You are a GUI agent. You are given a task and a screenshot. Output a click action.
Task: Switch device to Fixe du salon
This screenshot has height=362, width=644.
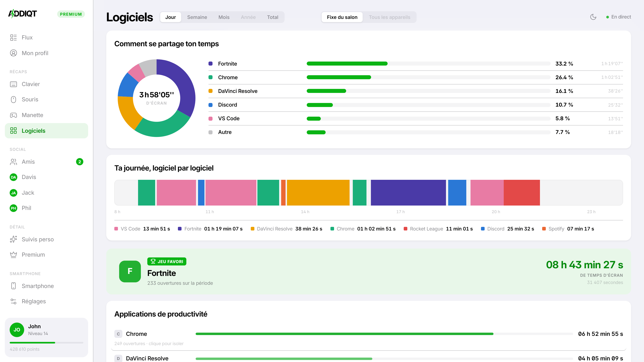(342, 17)
